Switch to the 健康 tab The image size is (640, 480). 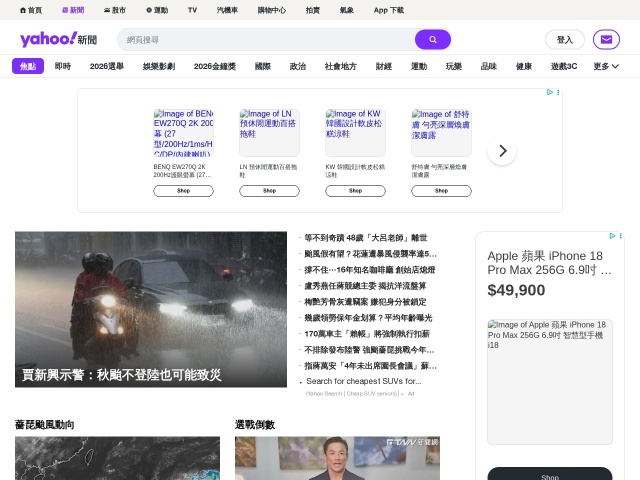[x=524, y=66]
